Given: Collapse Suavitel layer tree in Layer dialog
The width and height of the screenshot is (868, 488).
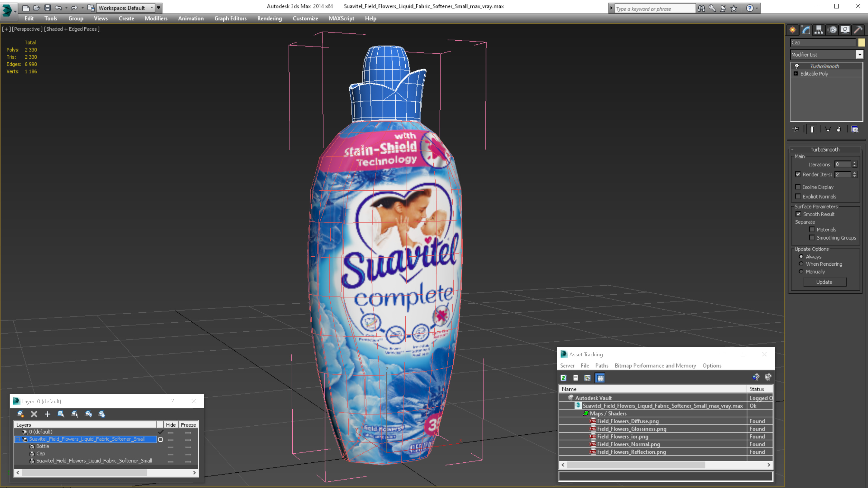Looking at the screenshot, I should (17, 439).
